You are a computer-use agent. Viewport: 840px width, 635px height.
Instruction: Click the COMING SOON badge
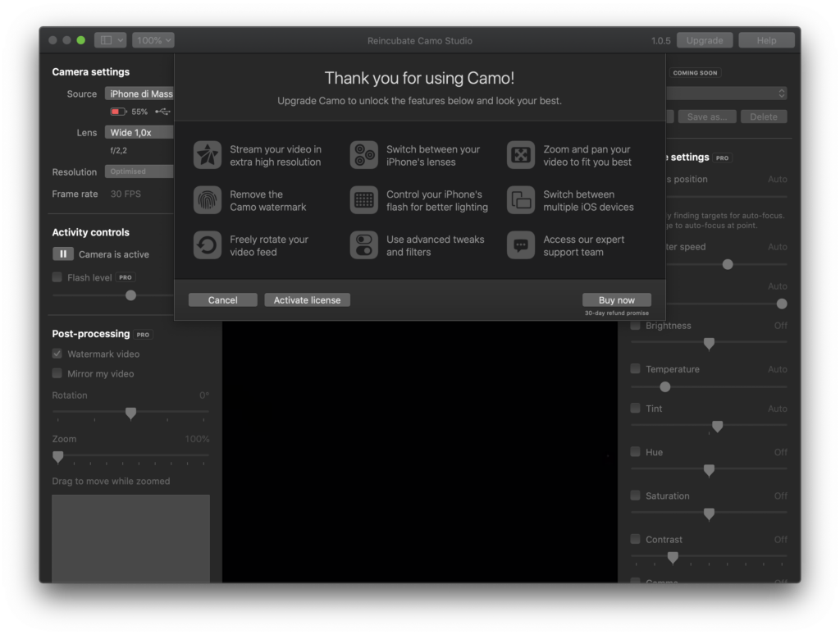coord(695,72)
